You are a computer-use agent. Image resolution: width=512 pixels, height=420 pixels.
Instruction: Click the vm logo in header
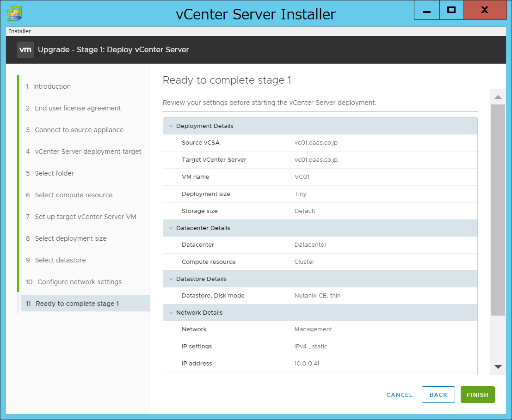point(25,49)
